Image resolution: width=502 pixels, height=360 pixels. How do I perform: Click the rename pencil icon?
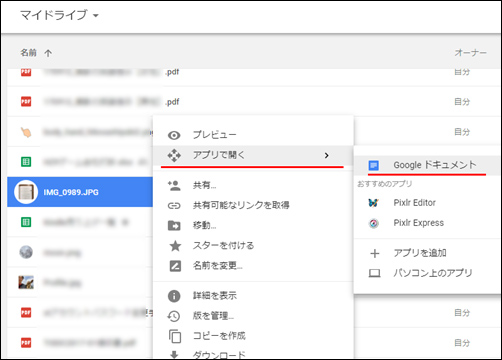click(175, 266)
